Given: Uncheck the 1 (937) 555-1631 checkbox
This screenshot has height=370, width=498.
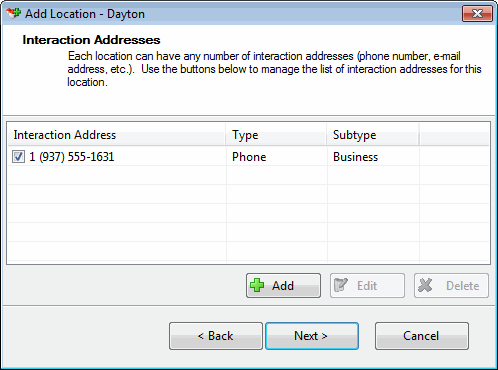Looking at the screenshot, I should [x=18, y=157].
